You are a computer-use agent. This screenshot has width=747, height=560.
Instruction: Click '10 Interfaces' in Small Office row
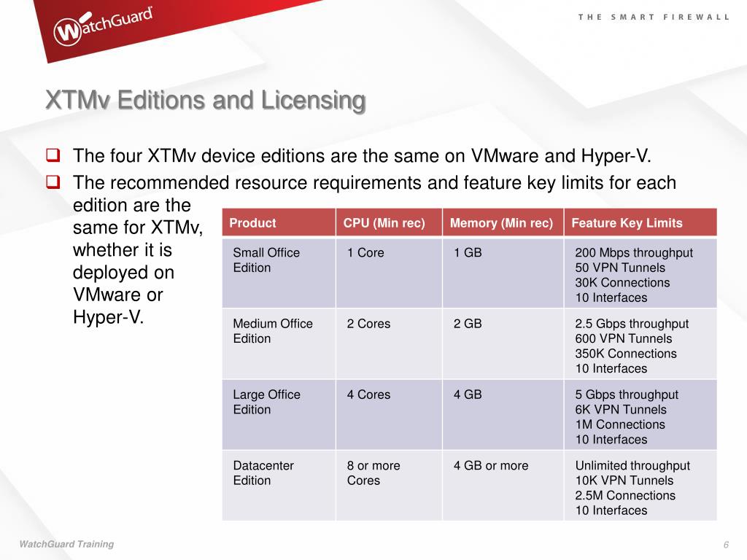tap(611, 297)
